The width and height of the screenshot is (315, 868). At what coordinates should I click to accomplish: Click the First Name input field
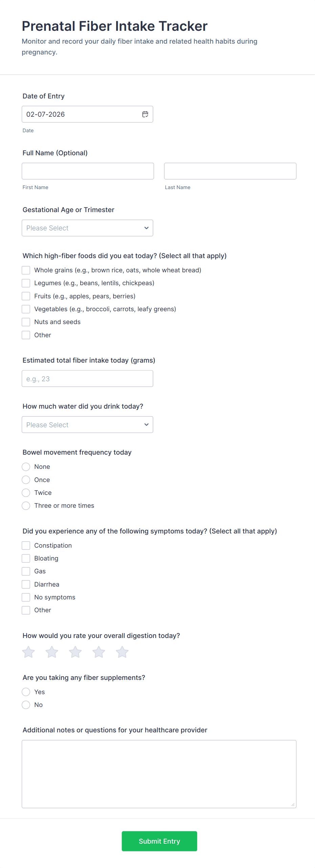(88, 171)
